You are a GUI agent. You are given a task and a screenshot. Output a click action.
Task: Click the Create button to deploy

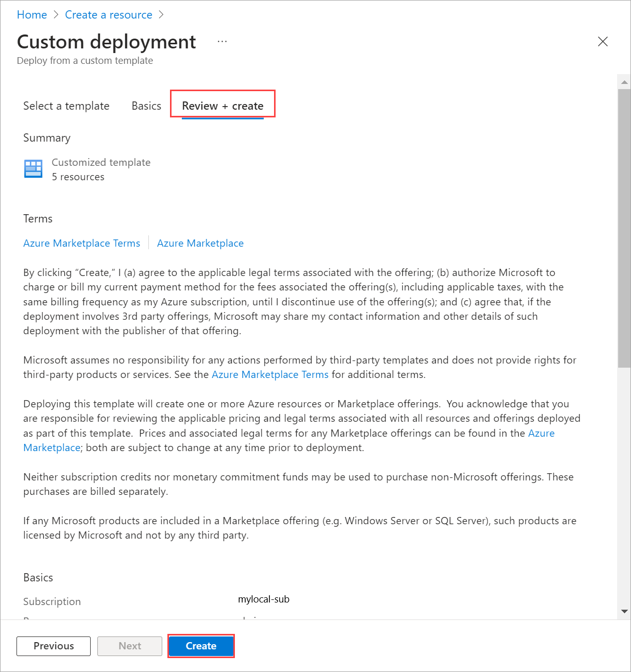tap(201, 646)
